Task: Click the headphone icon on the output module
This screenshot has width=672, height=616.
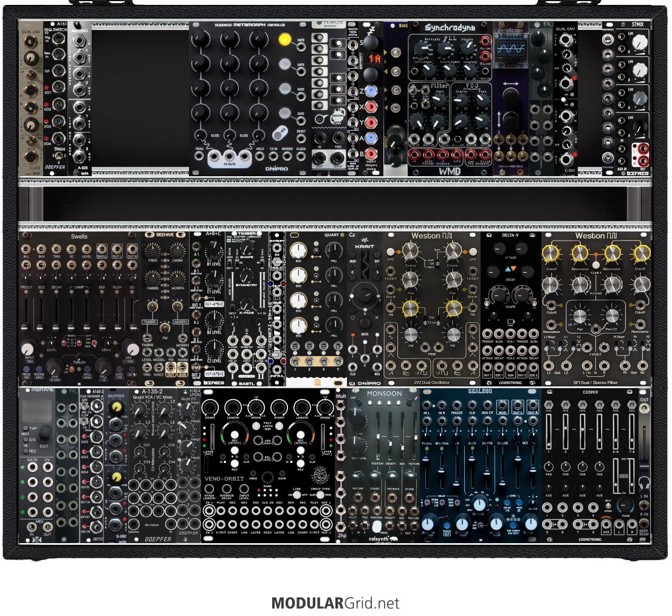Action: (644, 483)
